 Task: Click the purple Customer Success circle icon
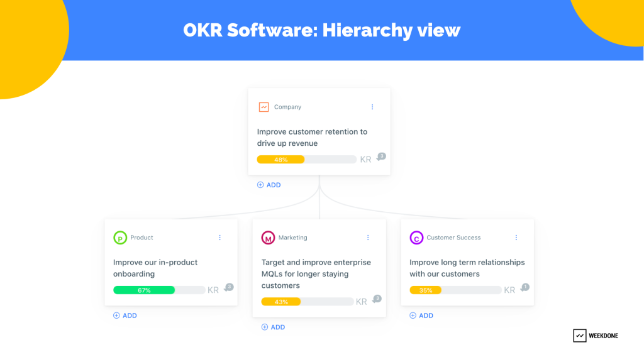coord(416,238)
